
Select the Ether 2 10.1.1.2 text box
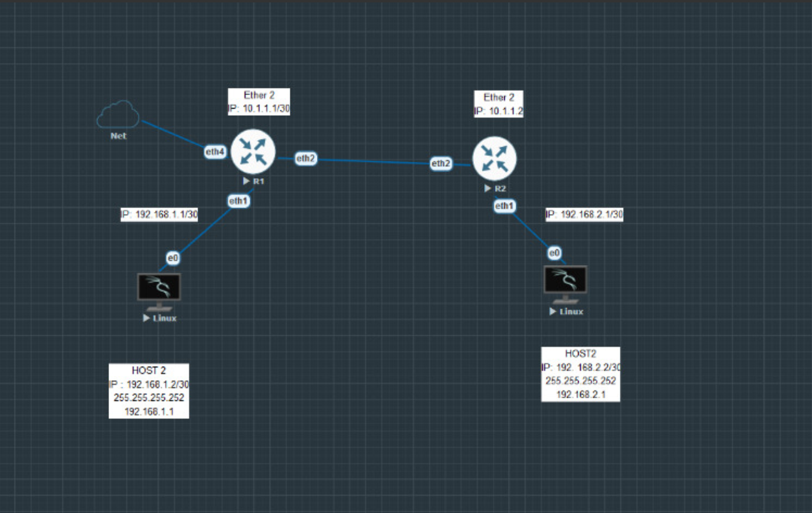[498, 104]
